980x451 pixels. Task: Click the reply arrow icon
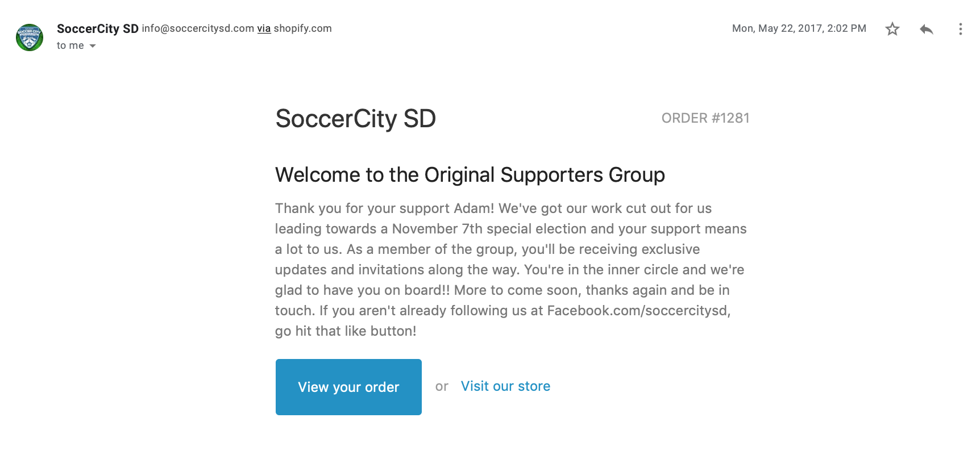pyautogui.click(x=927, y=29)
